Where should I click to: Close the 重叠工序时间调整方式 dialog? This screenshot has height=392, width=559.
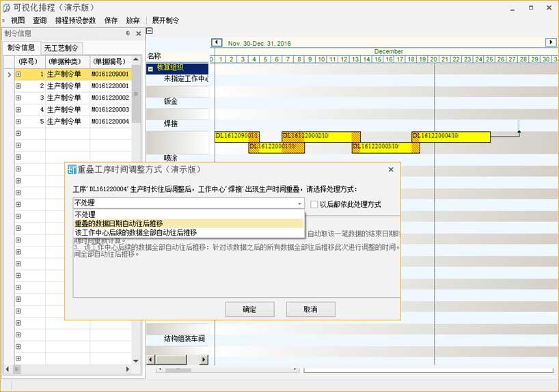[x=391, y=169]
